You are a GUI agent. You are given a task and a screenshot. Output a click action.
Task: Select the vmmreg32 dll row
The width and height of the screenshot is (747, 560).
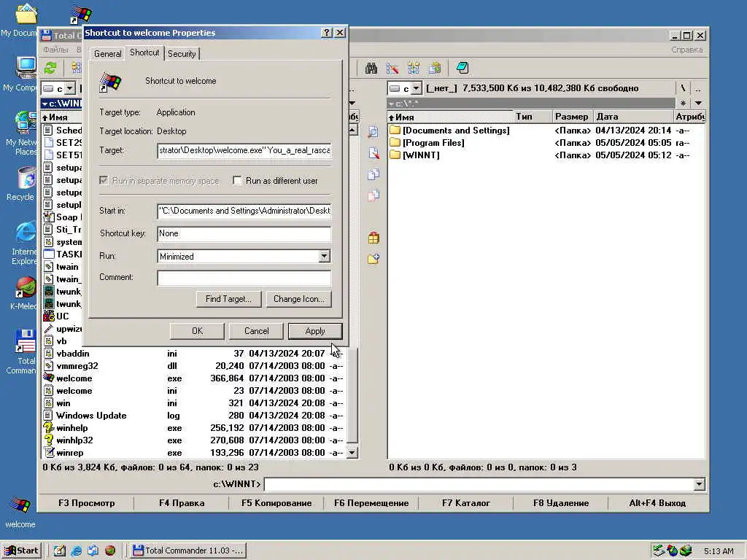(193, 366)
